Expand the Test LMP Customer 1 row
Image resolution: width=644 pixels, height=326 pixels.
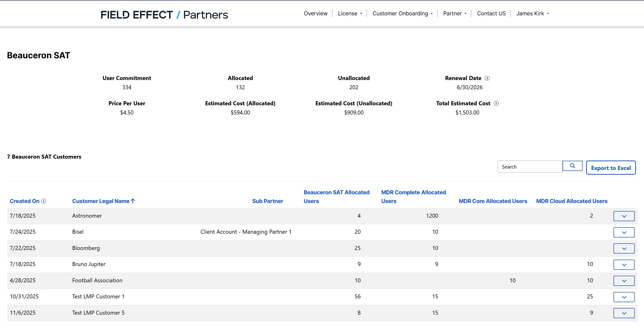pos(624,297)
